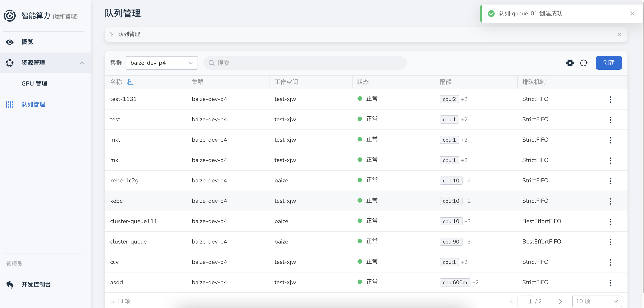Open the 集群 baize-dev-p4 dropdown

pos(162,63)
